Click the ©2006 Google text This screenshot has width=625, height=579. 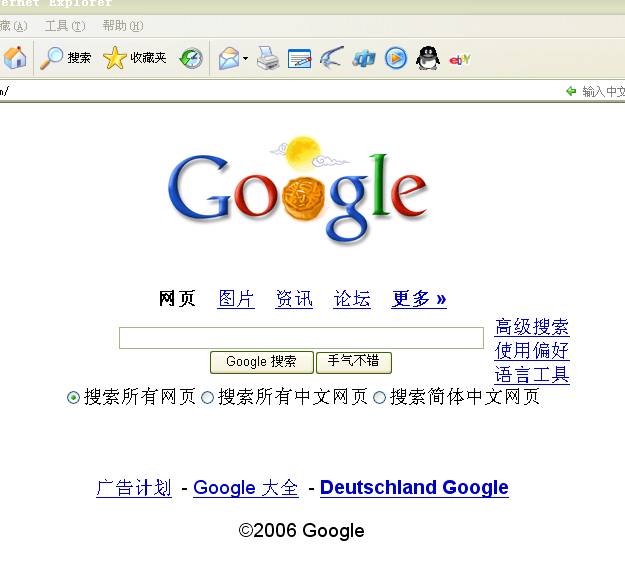pyautogui.click(x=301, y=531)
